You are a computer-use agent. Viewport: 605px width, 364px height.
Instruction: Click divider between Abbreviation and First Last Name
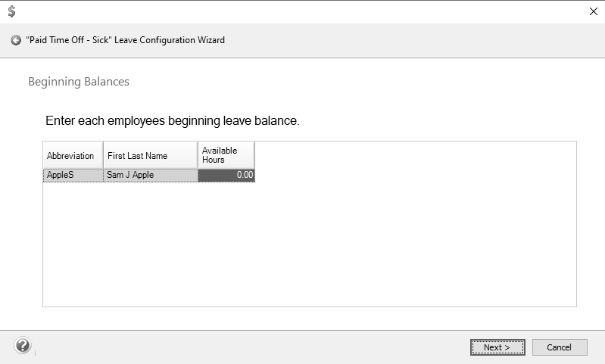[103, 155]
